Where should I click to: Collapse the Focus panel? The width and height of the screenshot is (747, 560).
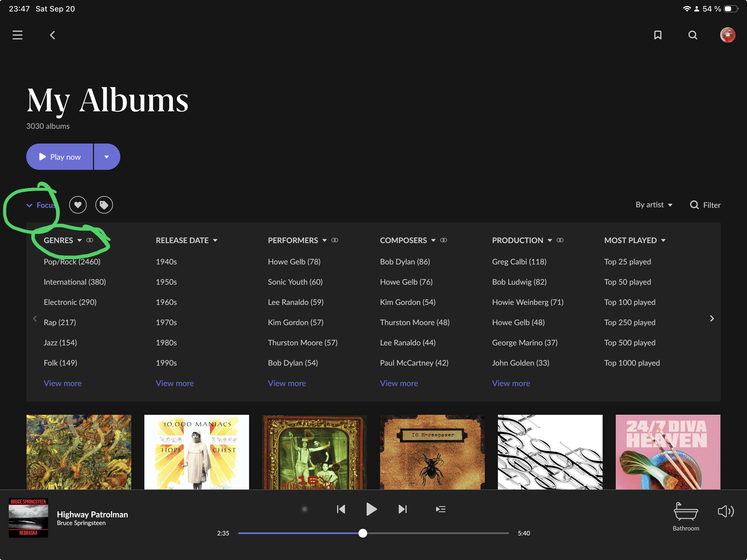pos(40,205)
